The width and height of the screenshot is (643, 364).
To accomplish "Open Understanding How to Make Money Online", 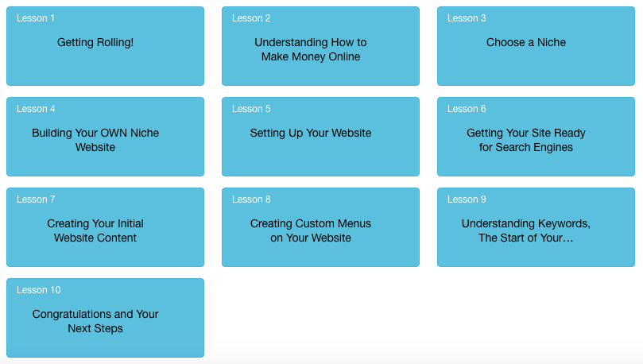I will (x=320, y=46).
